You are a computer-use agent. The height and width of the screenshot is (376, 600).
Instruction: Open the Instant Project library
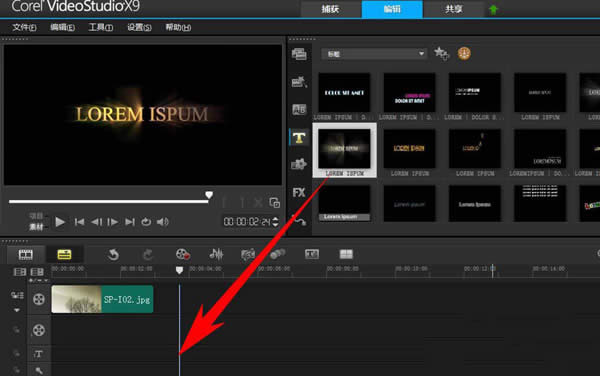point(299,81)
